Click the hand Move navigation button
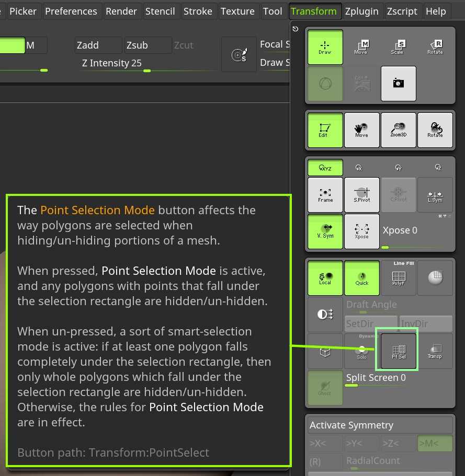 pos(361,130)
